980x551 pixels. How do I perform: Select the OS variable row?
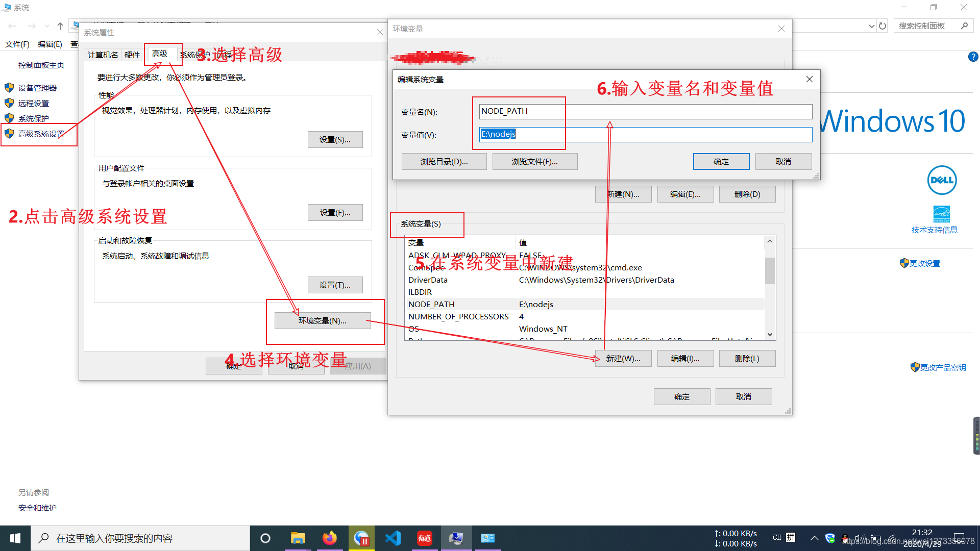[x=585, y=329]
